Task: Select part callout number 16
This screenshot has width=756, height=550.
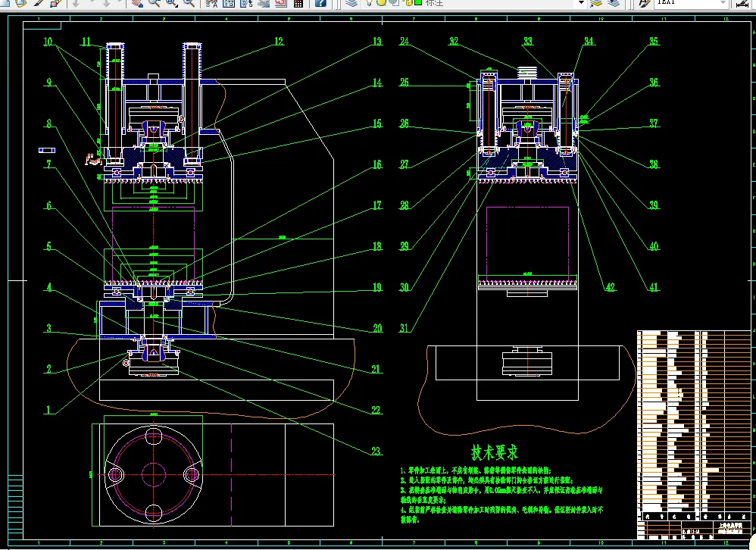Action: coord(377,164)
